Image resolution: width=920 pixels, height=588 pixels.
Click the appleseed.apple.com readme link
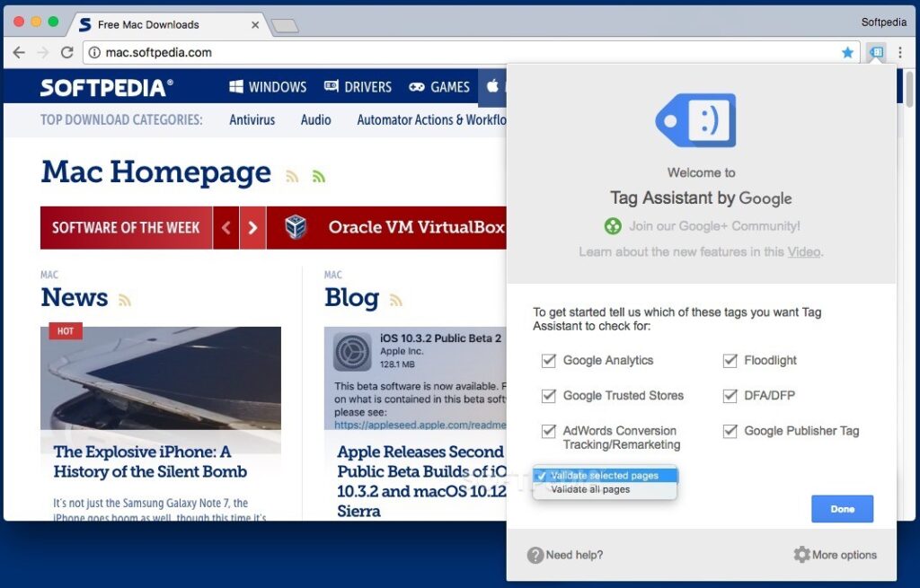[420, 425]
